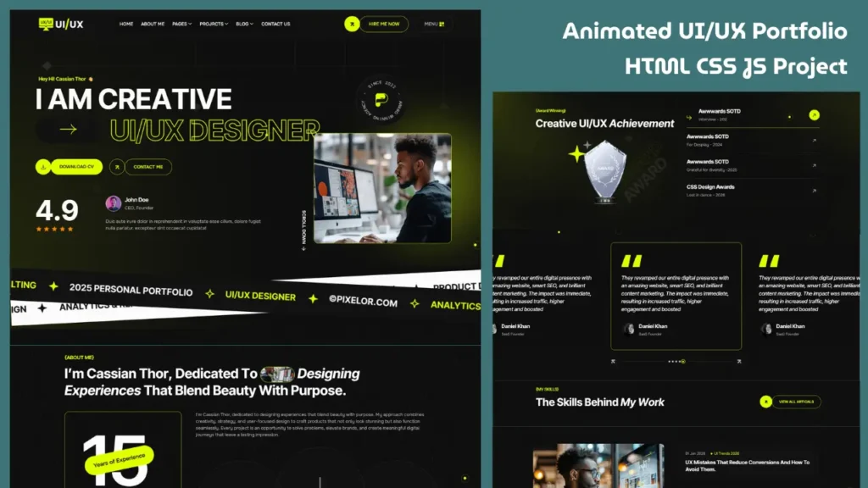868x488 pixels.
Task: Click the download icon on Download CV pill
Action: pos(43,167)
